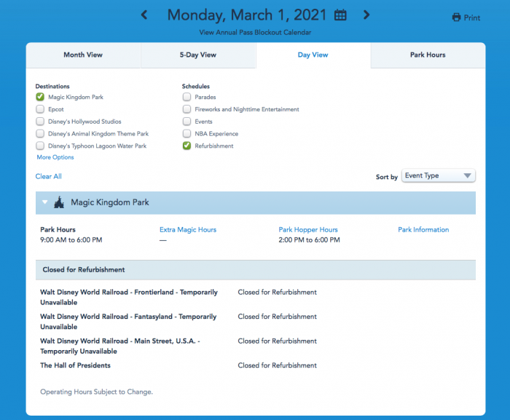The image size is (510, 420).
Task: Click the Magic Kingdom castle icon
Action: (60, 202)
